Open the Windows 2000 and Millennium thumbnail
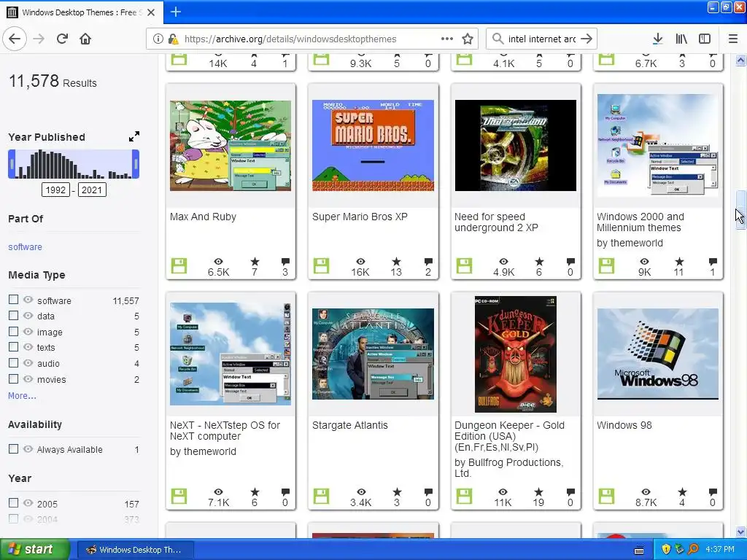 click(x=658, y=145)
